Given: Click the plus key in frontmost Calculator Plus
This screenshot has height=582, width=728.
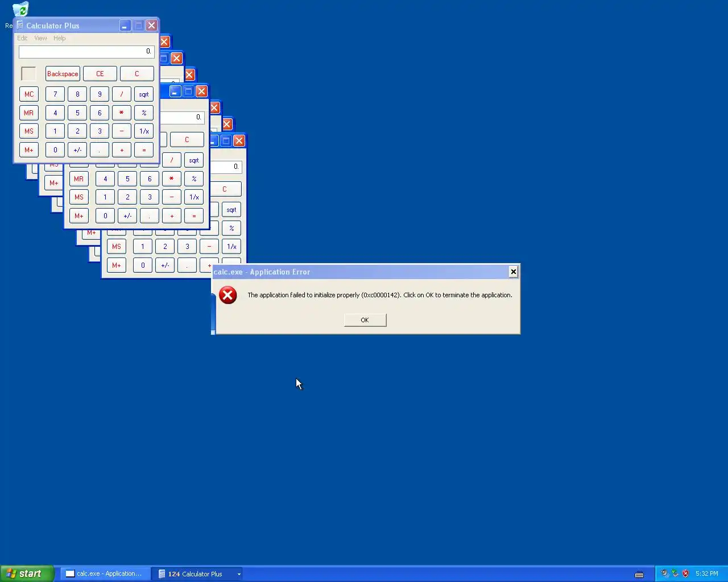Looking at the screenshot, I should pyautogui.click(x=122, y=150).
